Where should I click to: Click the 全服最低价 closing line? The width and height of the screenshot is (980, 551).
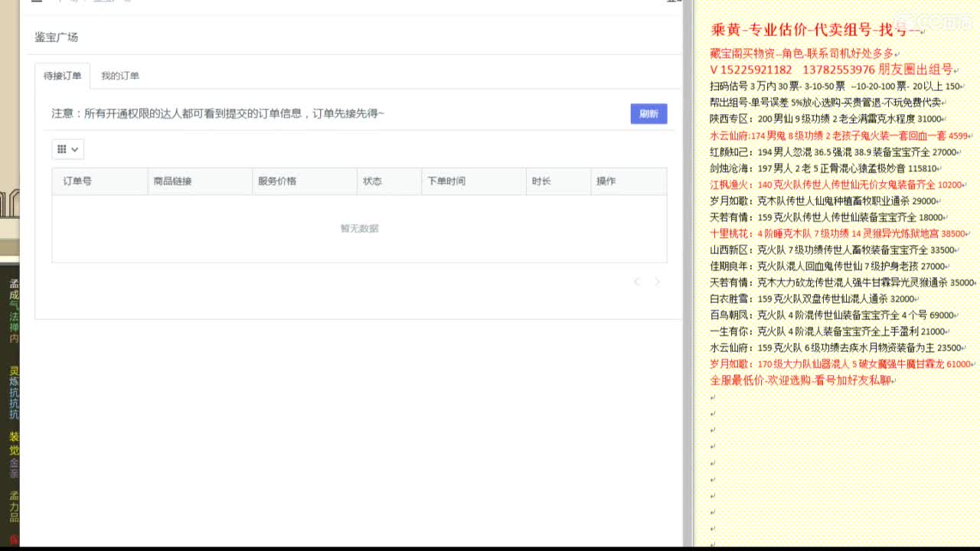[x=801, y=380]
